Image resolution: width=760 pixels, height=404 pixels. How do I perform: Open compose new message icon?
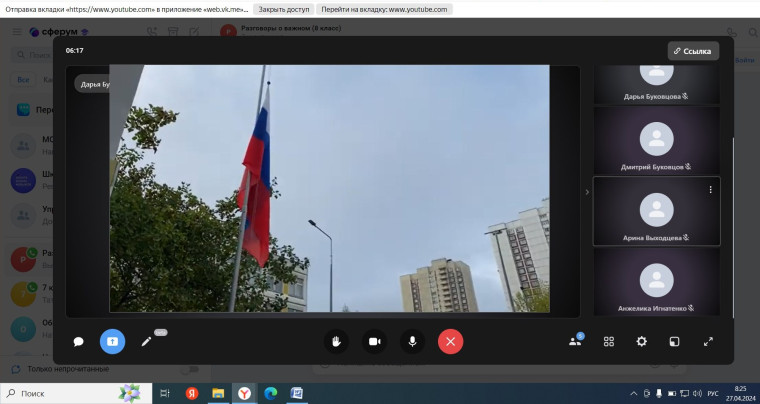pyautogui.click(x=194, y=32)
